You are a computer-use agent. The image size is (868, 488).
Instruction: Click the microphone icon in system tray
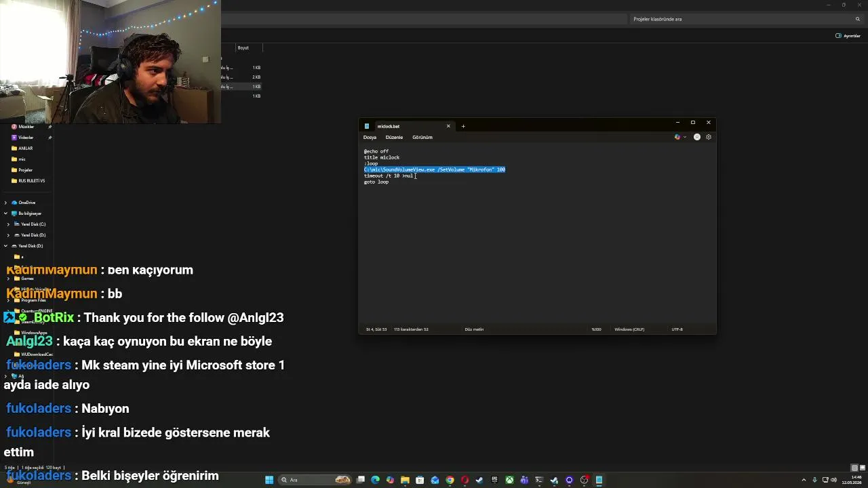coord(814,480)
